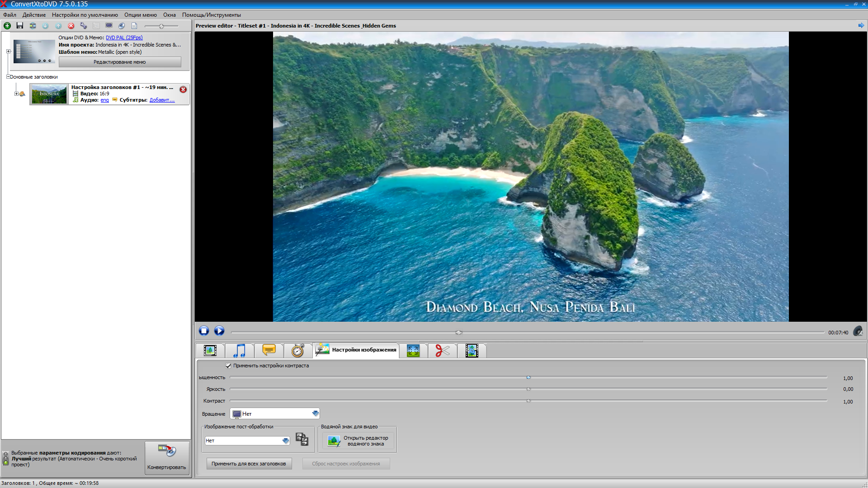The image size is (868, 488).
Task: Click the Indonesia video thumbnail in titleset
Action: coord(49,94)
